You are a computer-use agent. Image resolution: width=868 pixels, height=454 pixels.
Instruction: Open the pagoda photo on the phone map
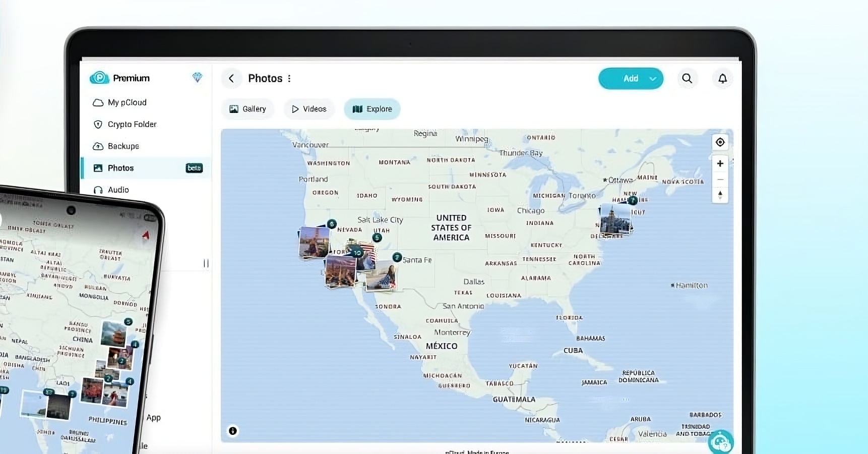click(113, 333)
